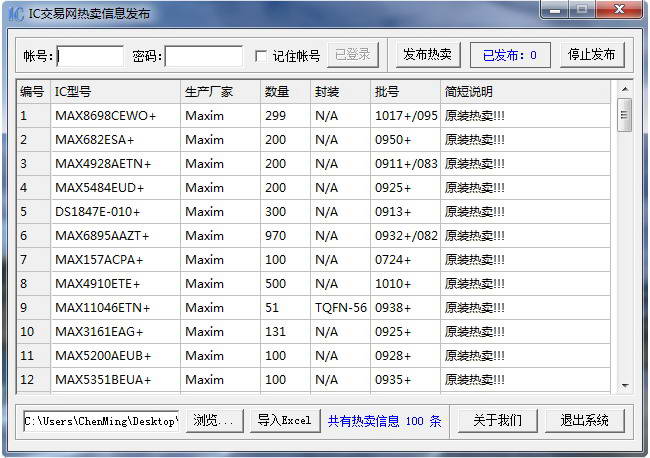Close the IC交易网热卖信息发布 window
The width and height of the screenshot is (650, 458).
(619, 10)
